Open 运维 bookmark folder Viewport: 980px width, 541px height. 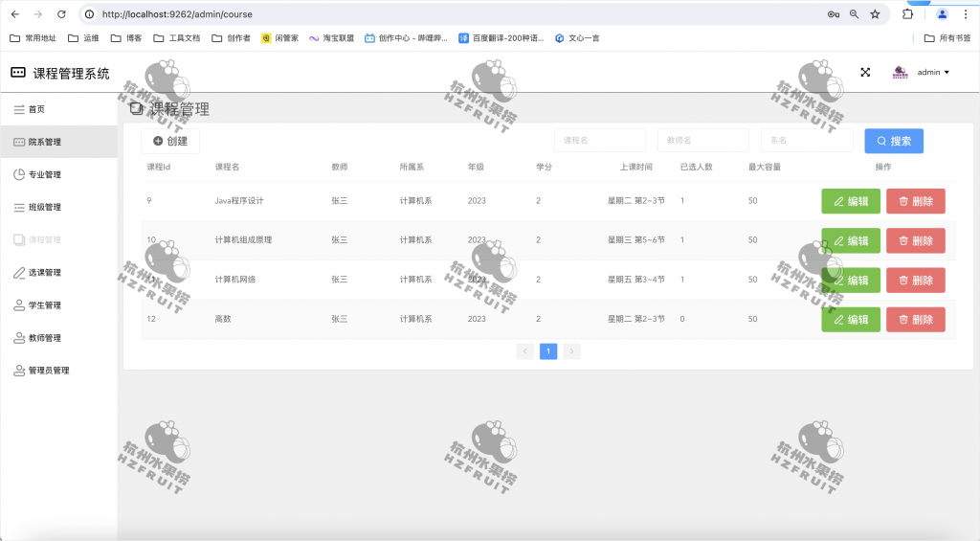pos(83,38)
